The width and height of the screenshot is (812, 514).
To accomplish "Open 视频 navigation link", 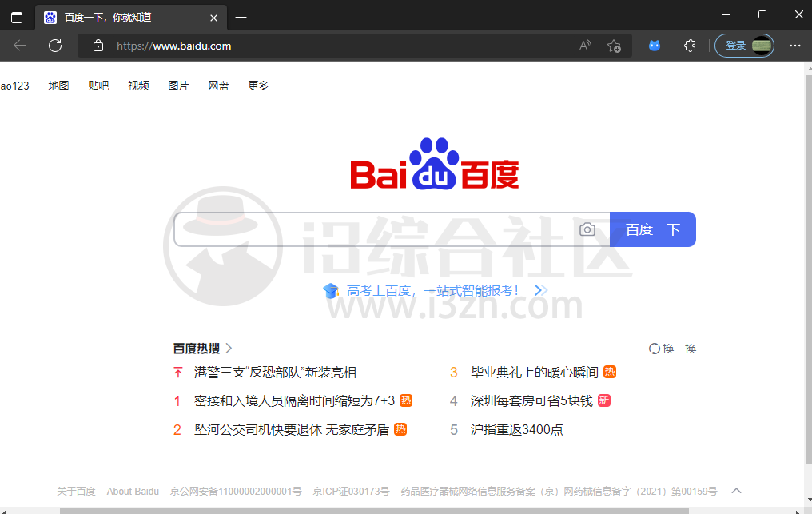I will 139,86.
